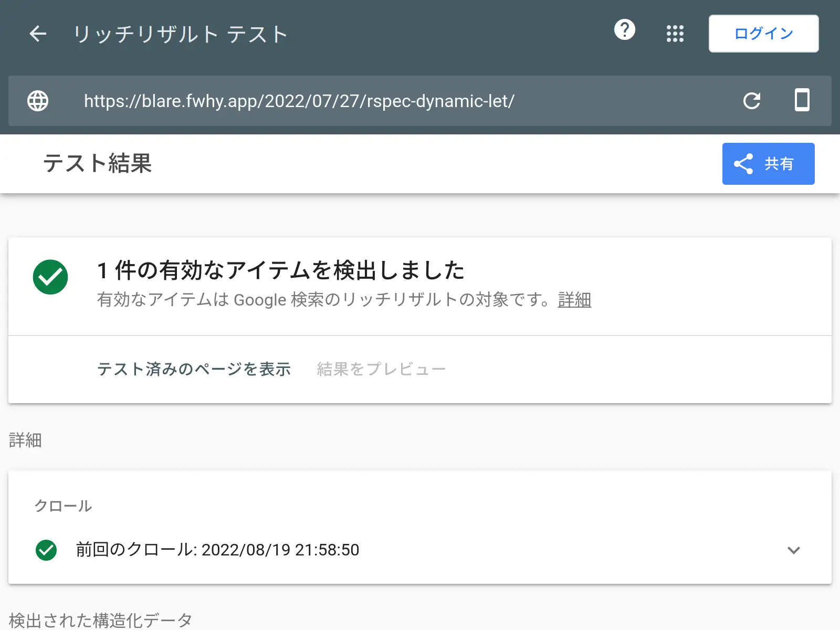
Task: Open the help question mark icon
Action: [x=625, y=30]
